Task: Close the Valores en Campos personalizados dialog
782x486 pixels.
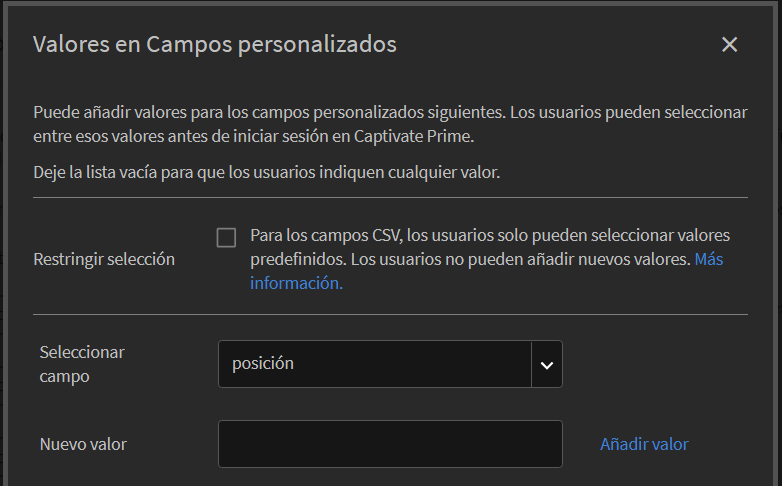Action: [x=729, y=45]
